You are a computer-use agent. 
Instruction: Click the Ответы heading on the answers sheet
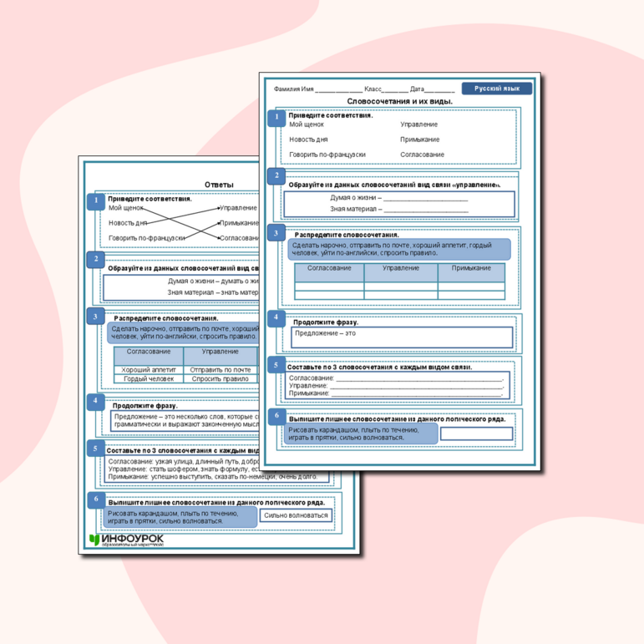[x=219, y=185]
